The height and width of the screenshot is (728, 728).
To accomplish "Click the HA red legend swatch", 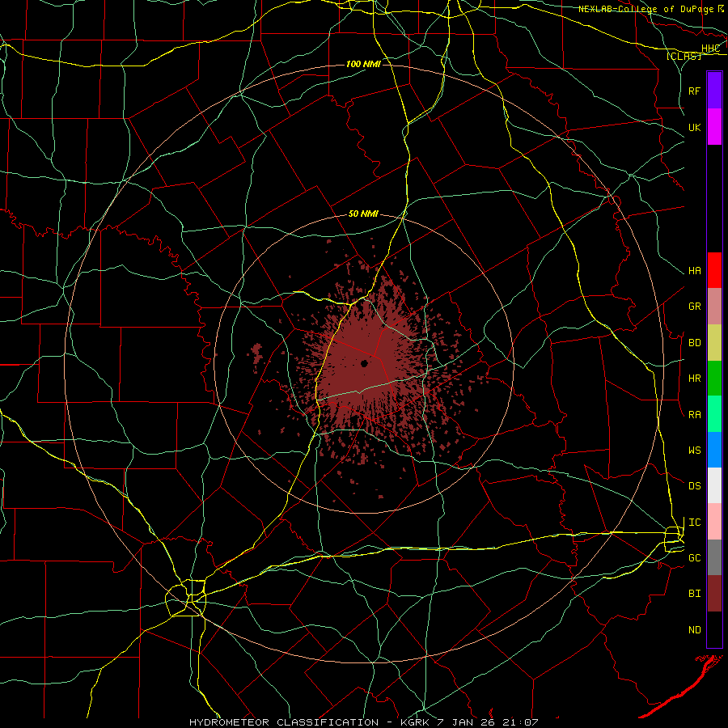I will [714, 270].
